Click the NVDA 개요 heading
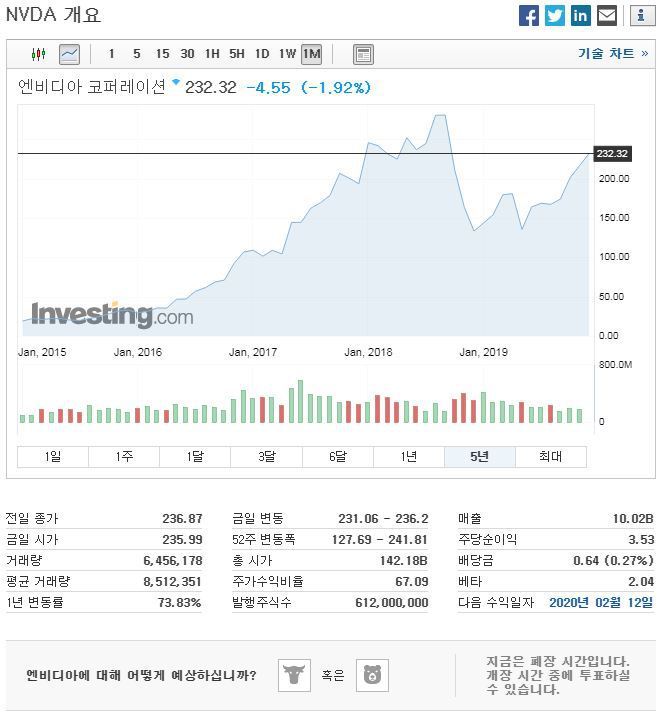The height and width of the screenshot is (721, 665). [x=53, y=15]
